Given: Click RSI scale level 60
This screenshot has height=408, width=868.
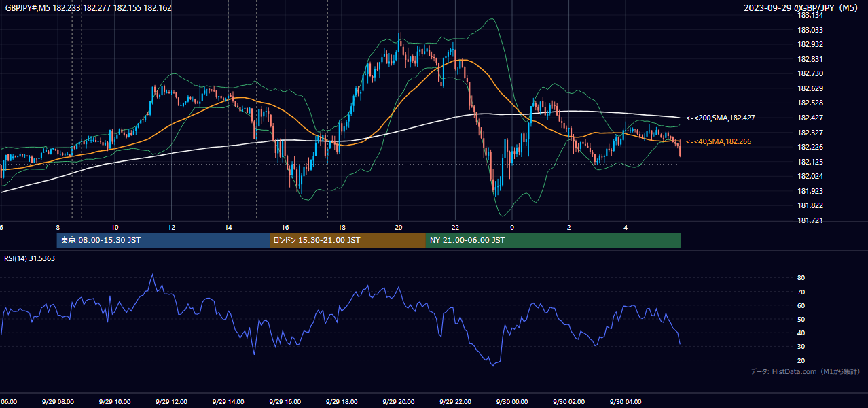Looking at the screenshot, I should tap(801, 305).
